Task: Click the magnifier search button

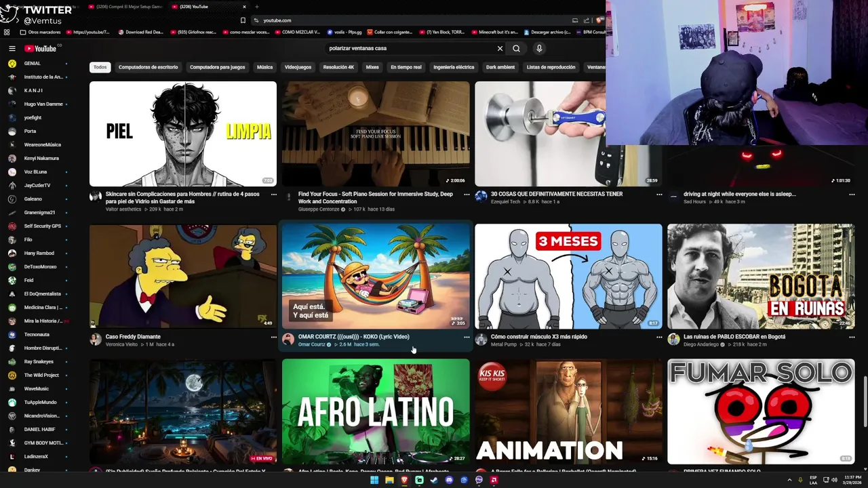Action: tap(516, 48)
